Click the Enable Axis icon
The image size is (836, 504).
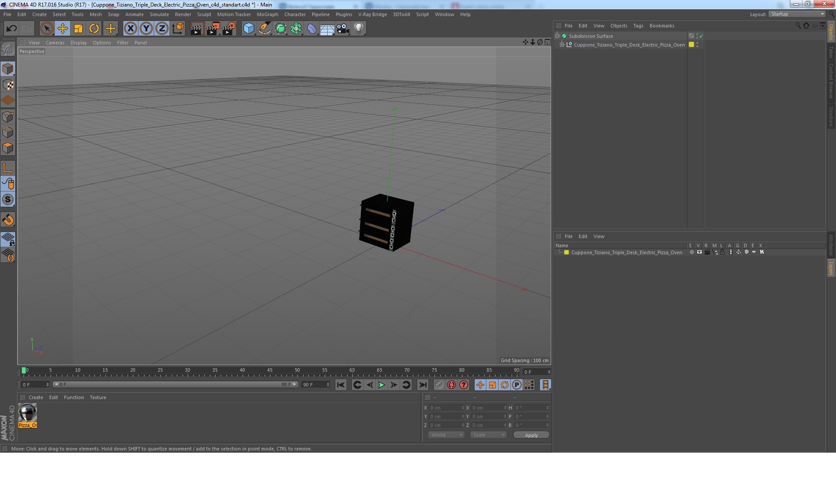[x=8, y=168]
